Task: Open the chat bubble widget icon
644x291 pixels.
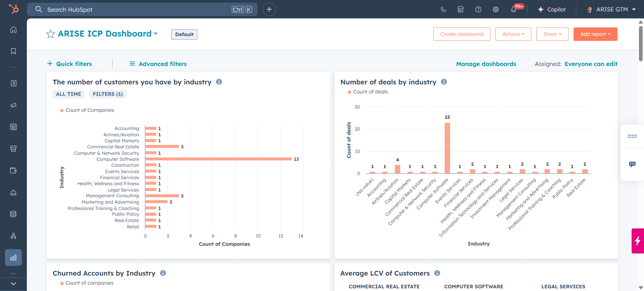Action: pos(632,164)
